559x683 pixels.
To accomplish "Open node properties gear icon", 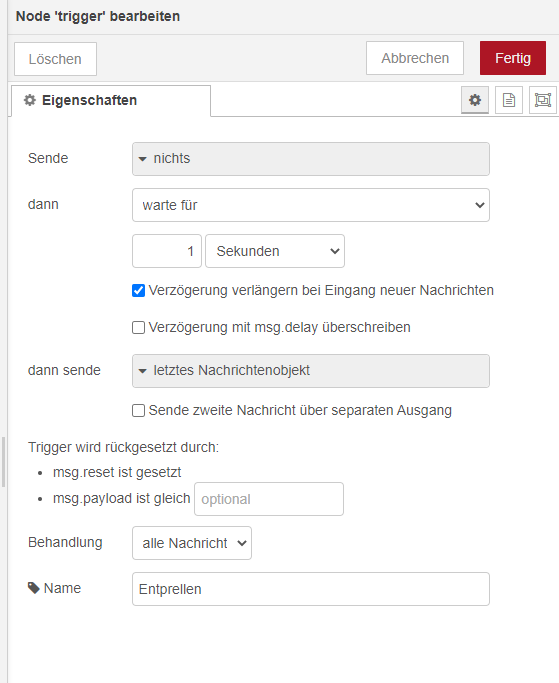I will (474, 100).
